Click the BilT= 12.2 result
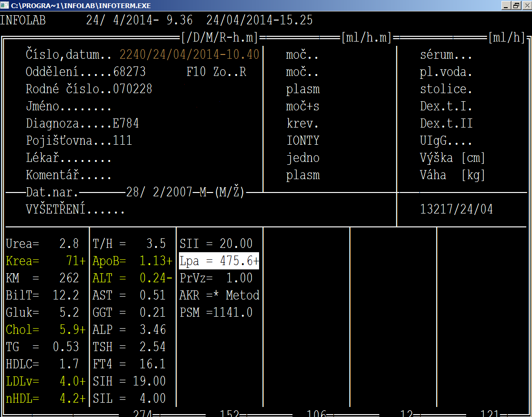 [42, 295]
